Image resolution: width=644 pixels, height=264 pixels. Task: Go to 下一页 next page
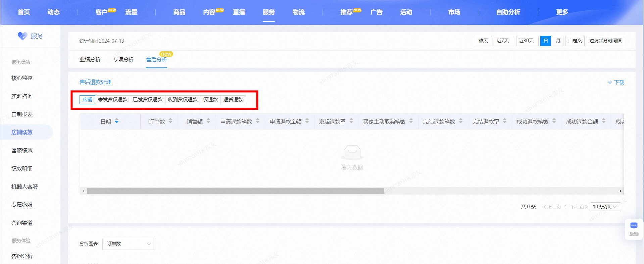pyautogui.click(x=579, y=207)
